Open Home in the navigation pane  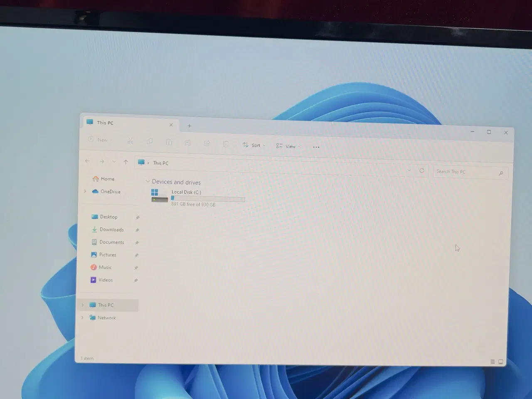coord(103,179)
